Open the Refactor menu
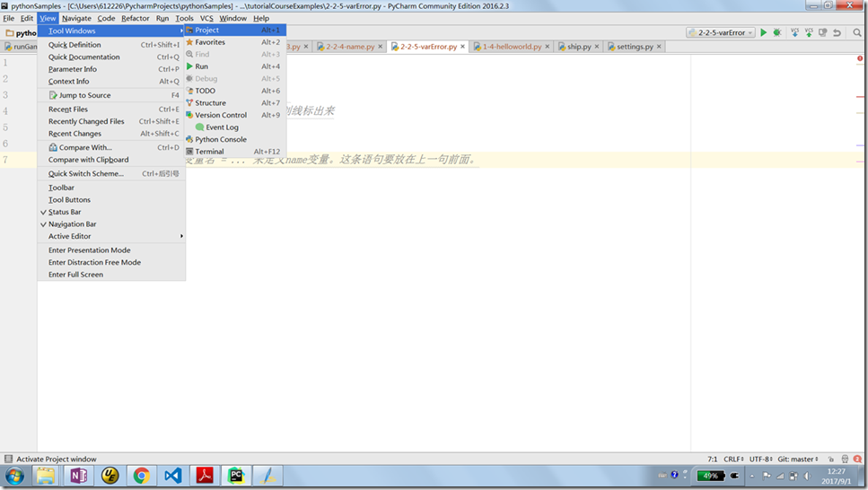The image size is (868, 490). [x=135, y=18]
